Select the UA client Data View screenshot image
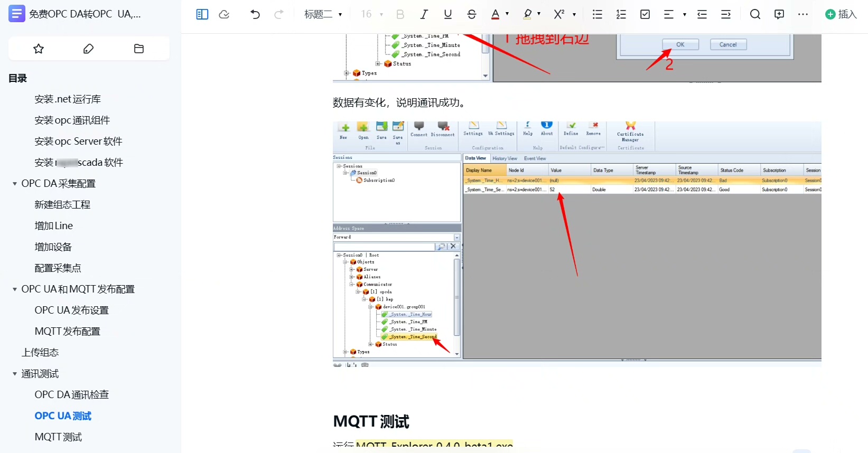 pyautogui.click(x=577, y=244)
